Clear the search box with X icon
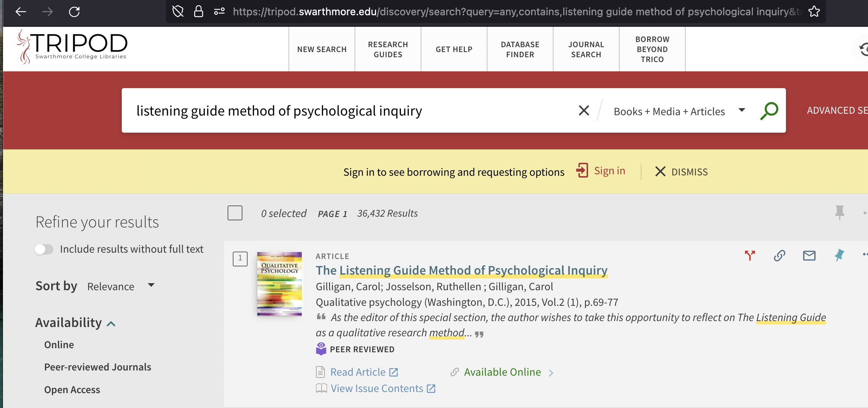 584,110
